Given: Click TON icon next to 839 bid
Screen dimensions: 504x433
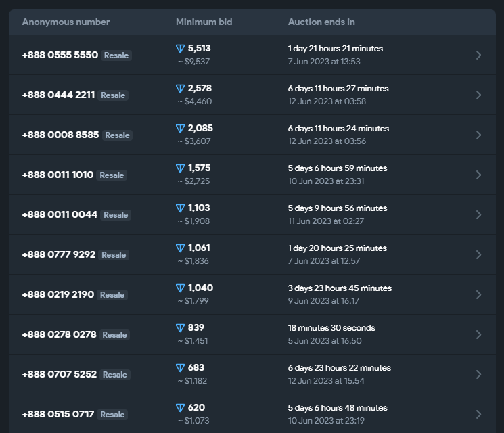Looking at the screenshot, I should click(x=181, y=328).
